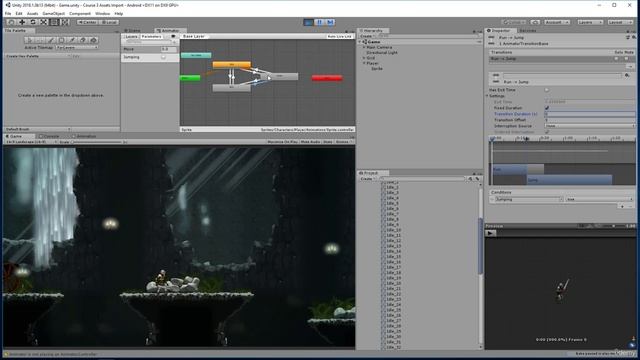Toggle Animator parameters visibility eye icon
640x360 pixels.
point(173,36)
